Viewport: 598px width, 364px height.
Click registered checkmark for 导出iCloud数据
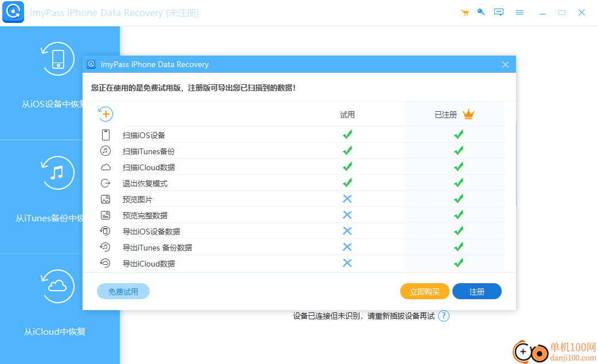point(459,263)
